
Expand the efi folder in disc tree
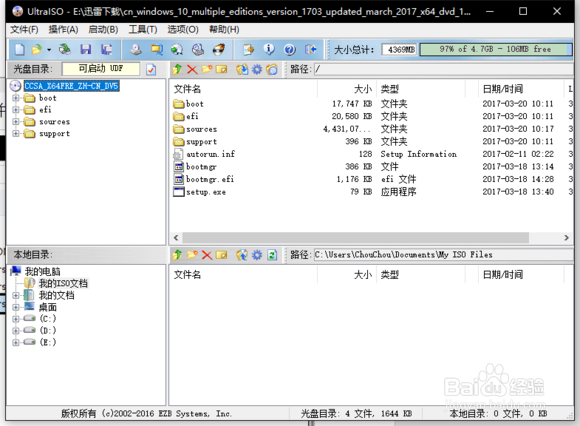point(16,110)
